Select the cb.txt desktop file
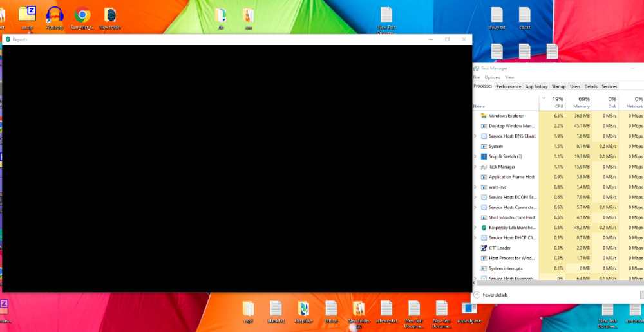 pos(524,17)
